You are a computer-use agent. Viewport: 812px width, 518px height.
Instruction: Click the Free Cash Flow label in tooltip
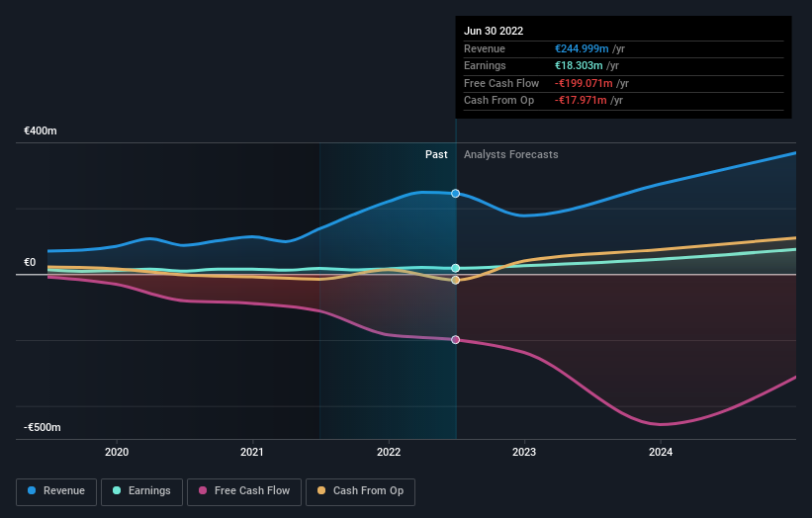pos(501,83)
